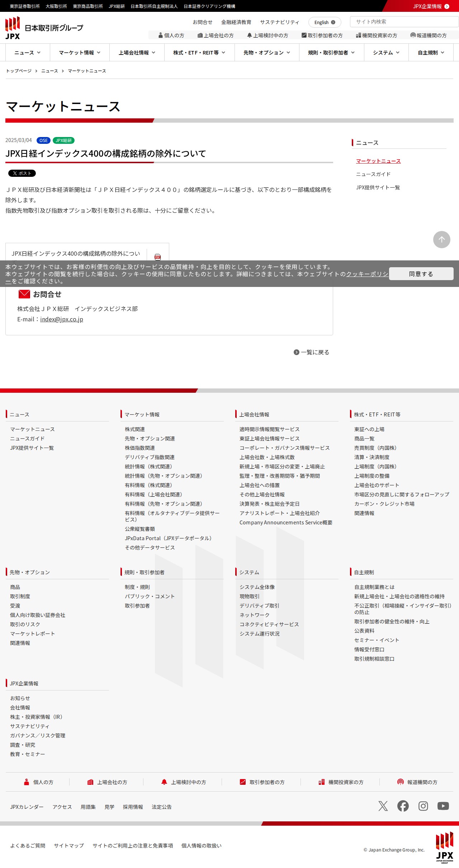This screenshot has width=459, height=868.
Task: Click the サイト内検索 search field
Action: (x=404, y=22)
